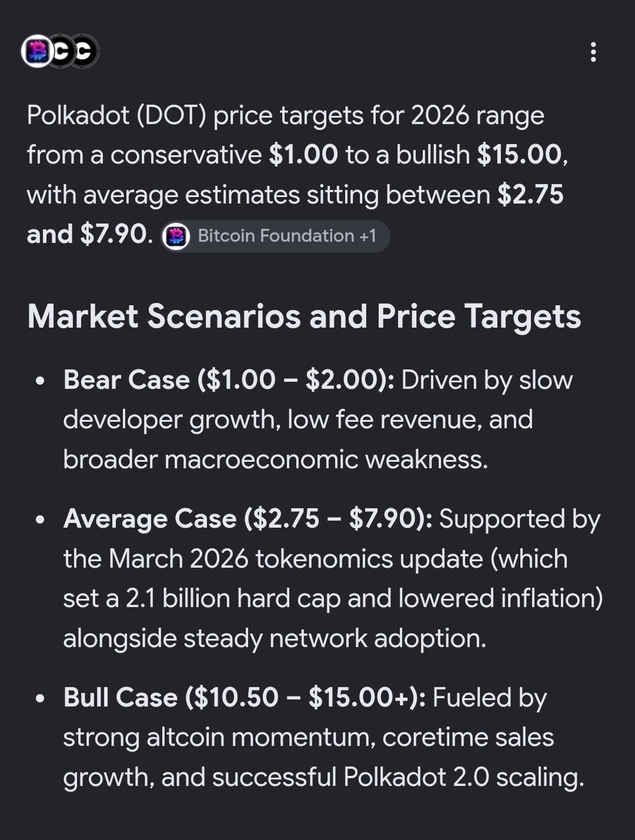This screenshot has height=840, width=635.
Task: Click the bold $1.00 conservative price text
Action: coord(303,155)
